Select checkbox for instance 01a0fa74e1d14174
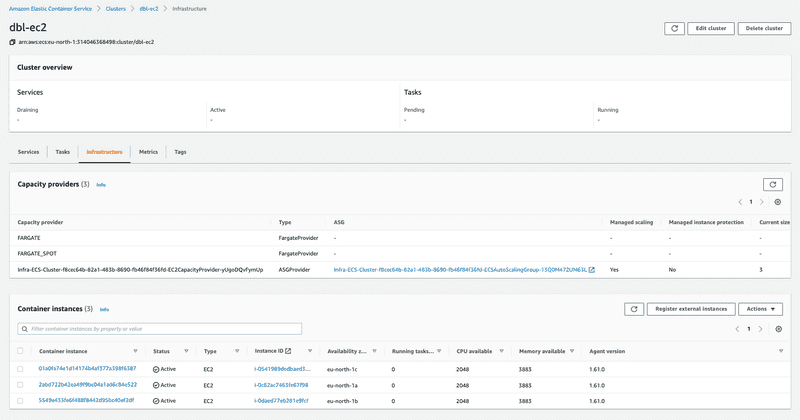This screenshot has height=420, width=800. pyautogui.click(x=20, y=369)
